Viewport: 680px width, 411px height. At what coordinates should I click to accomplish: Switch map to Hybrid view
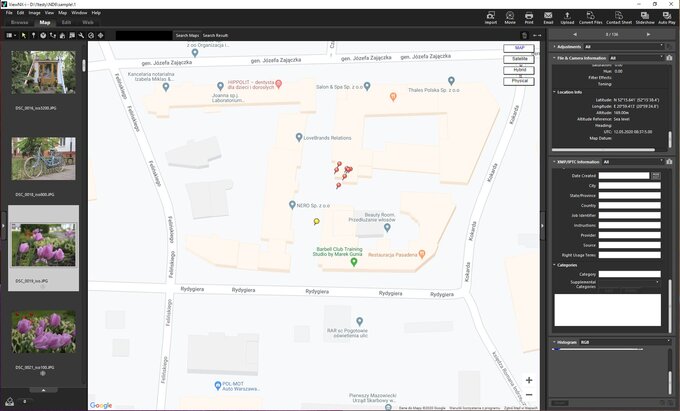pyautogui.click(x=519, y=70)
